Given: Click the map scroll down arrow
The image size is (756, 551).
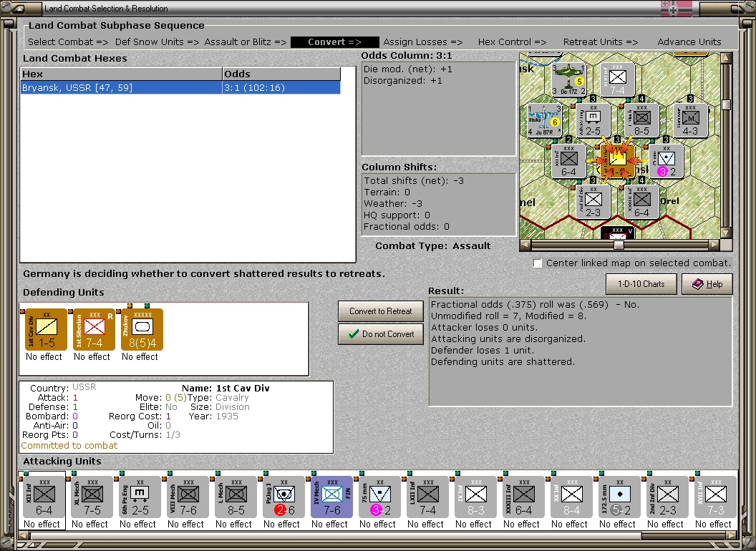Looking at the screenshot, I should coord(726,233).
